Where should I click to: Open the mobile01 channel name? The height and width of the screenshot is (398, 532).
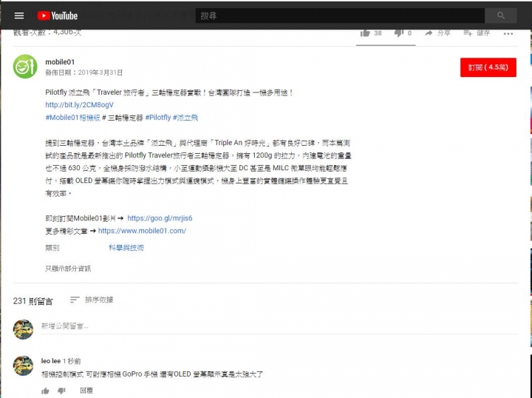click(x=60, y=62)
